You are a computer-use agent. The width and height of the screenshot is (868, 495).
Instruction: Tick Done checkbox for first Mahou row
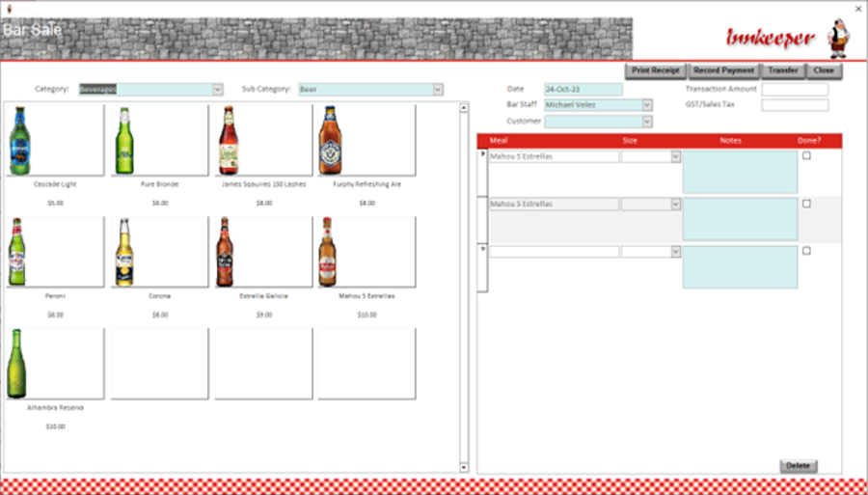(x=806, y=156)
